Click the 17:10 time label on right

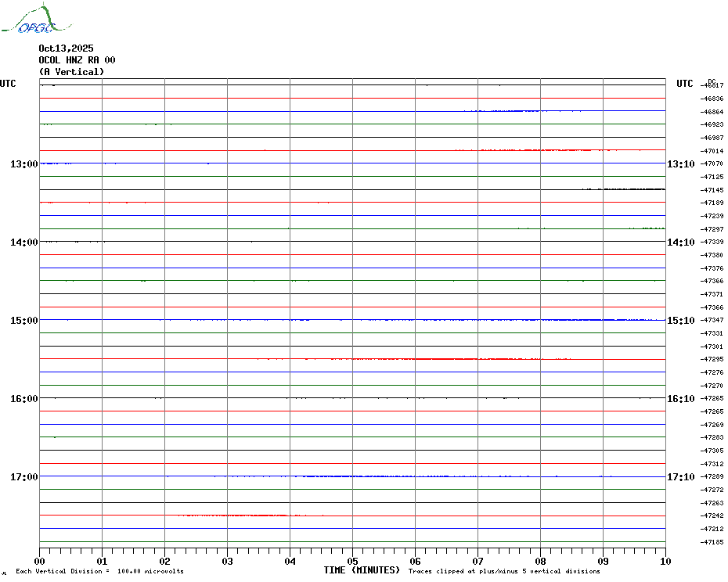pos(680,476)
